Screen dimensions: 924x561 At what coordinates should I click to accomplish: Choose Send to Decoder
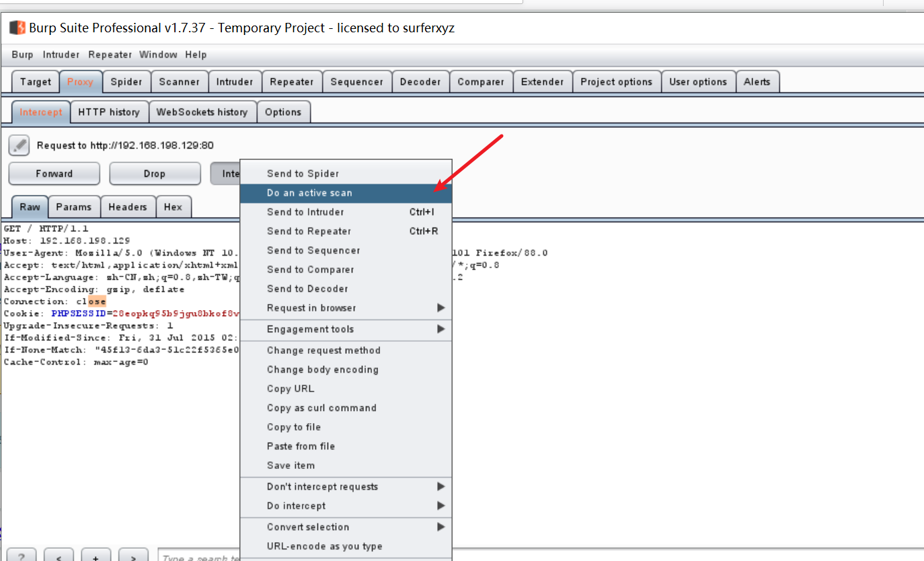click(346, 289)
